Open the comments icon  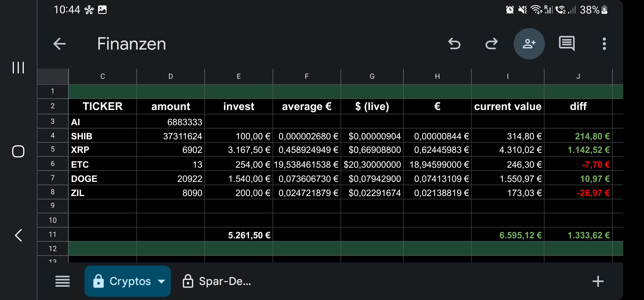pos(567,44)
